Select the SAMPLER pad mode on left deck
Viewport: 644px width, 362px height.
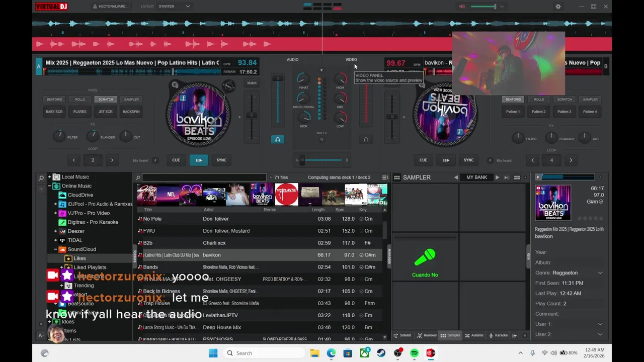[131, 100]
